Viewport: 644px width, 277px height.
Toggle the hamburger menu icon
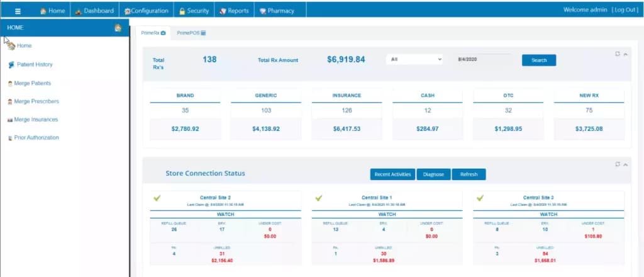[18, 11]
